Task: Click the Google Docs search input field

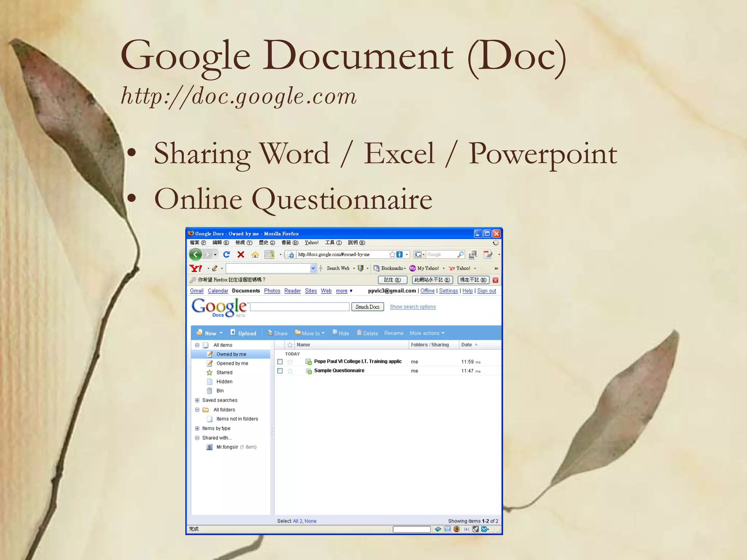Action: click(x=300, y=307)
